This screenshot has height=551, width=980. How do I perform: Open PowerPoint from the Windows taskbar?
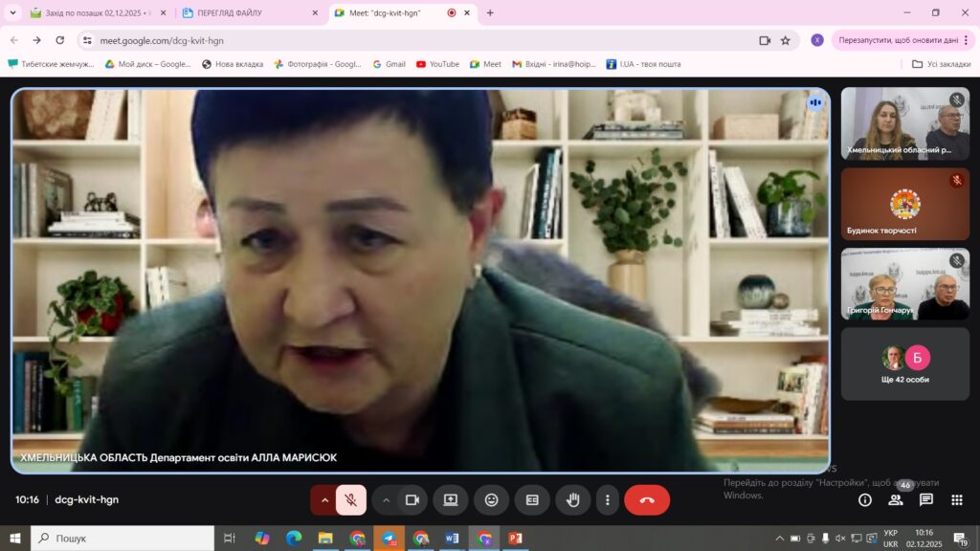[x=516, y=538]
